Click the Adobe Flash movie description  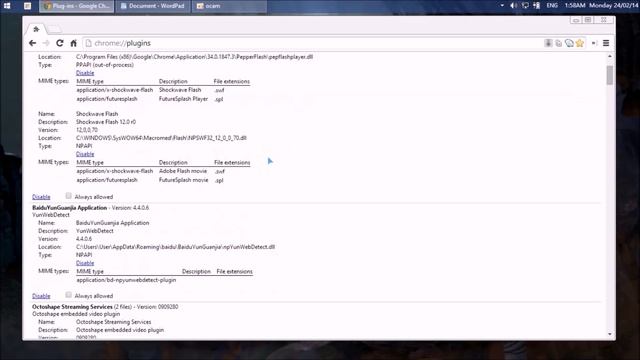183,171
